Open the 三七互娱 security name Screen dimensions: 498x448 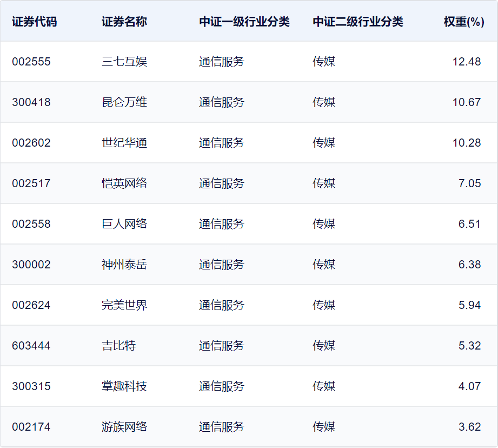click(124, 62)
